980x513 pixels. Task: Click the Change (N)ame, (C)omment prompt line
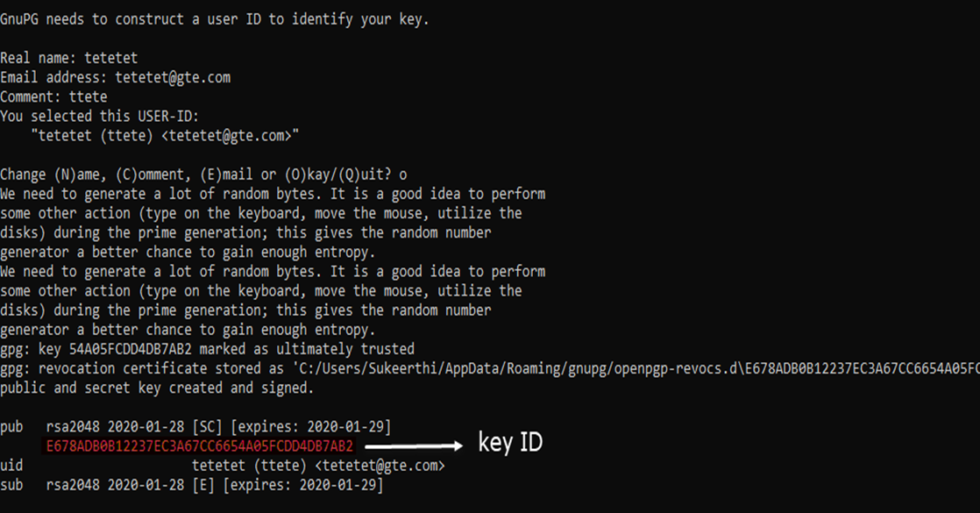coord(202,175)
